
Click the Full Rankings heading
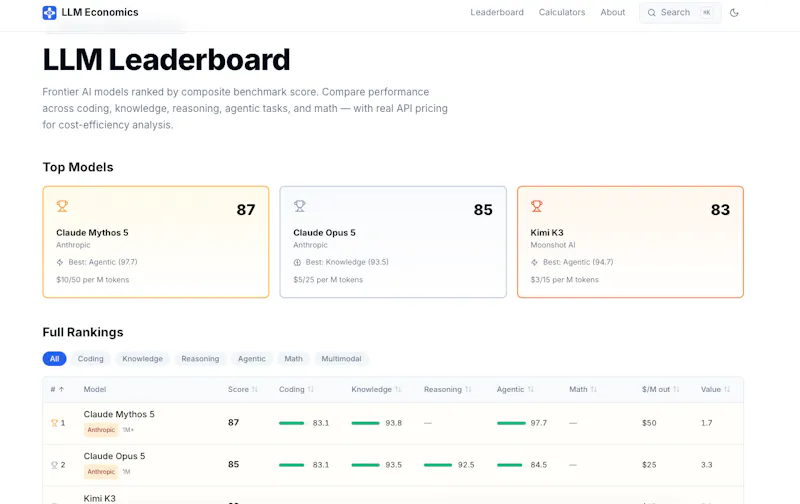pyautogui.click(x=83, y=332)
